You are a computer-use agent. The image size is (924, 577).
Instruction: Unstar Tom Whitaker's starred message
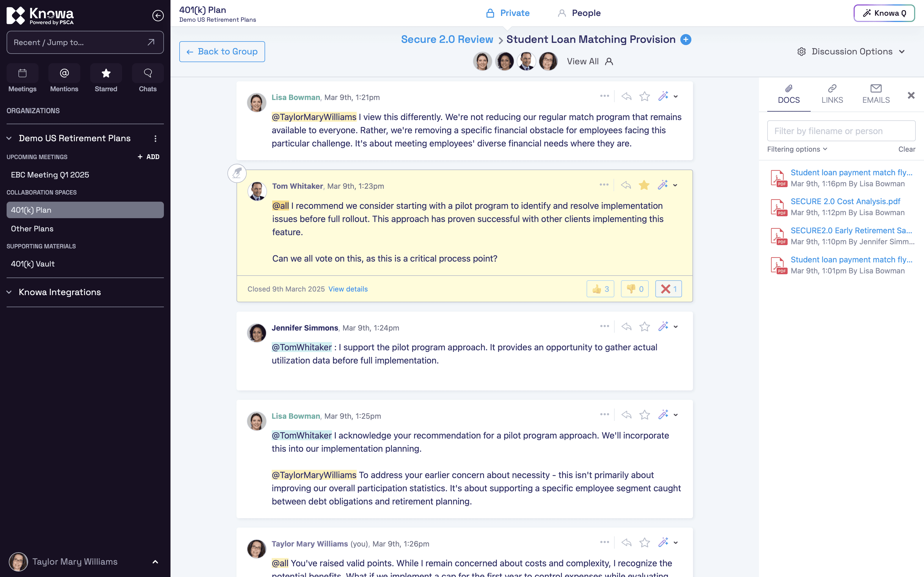pyautogui.click(x=644, y=185)
